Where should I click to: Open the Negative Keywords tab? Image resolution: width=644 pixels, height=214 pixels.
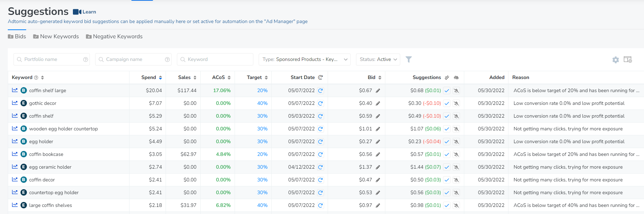[x=114, y=36]
